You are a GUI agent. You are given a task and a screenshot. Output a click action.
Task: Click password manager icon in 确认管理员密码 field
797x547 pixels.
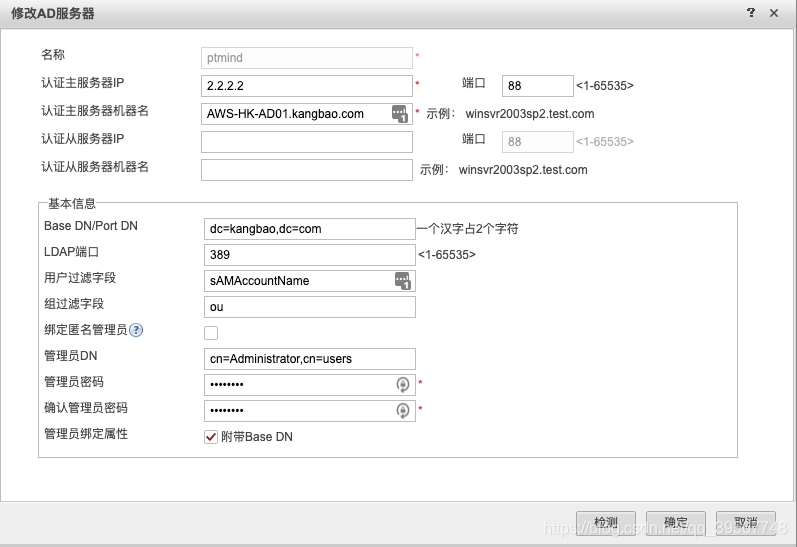tap(403, 410)
